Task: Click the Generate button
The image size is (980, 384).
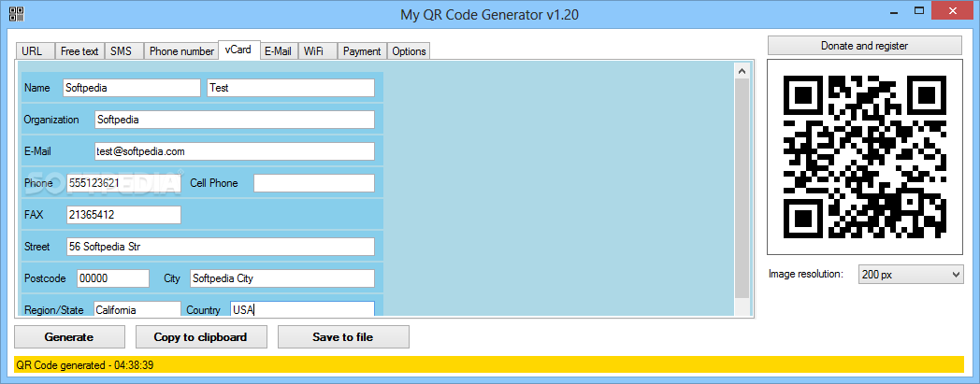Action: pos(69,337)
